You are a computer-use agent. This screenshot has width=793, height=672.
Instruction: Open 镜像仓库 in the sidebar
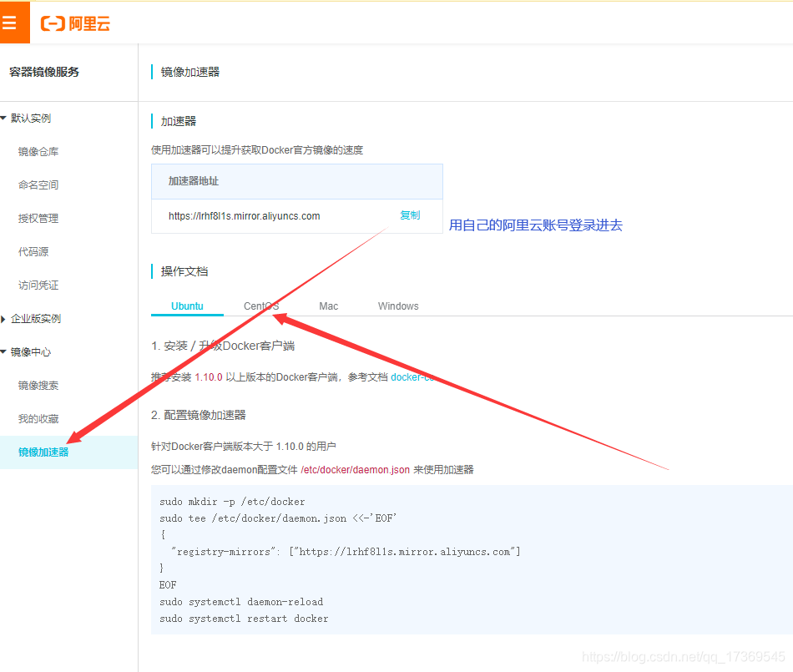38,152
